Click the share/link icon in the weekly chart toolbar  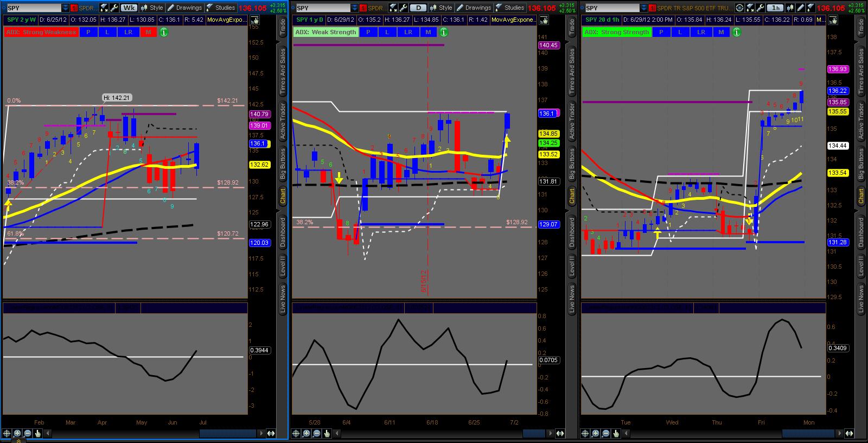(105, 8)
